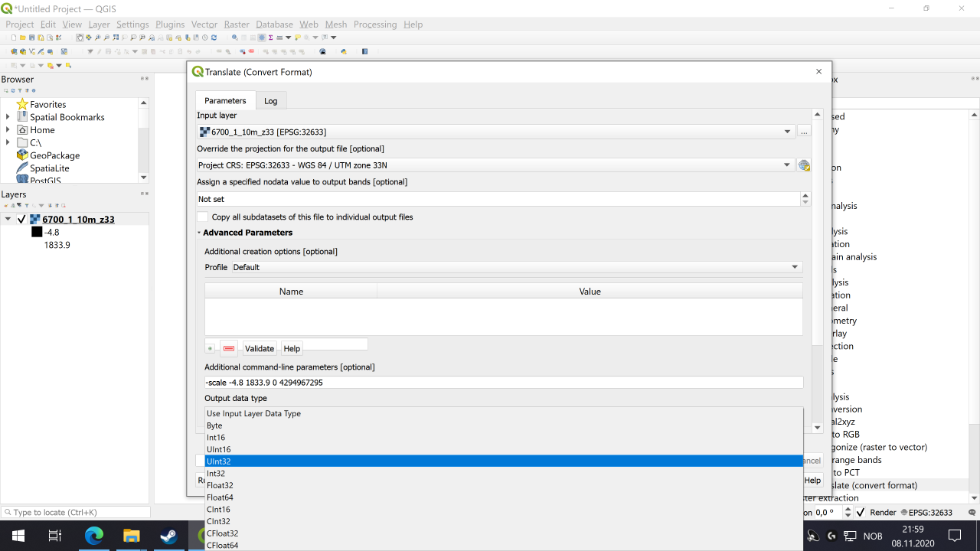Select Float32 in the data type list
980x551 pixels.
(504, 485)
